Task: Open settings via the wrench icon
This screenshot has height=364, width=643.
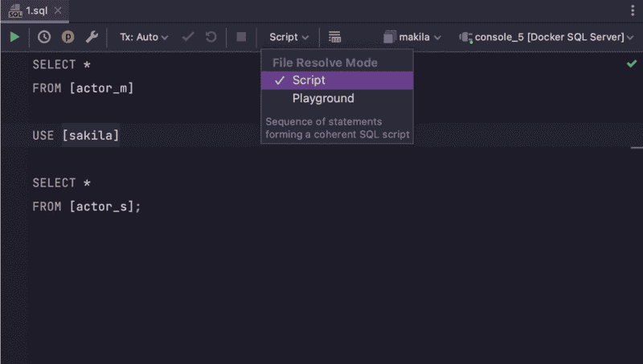Action: pyautogui.click(x=92, y=37)
